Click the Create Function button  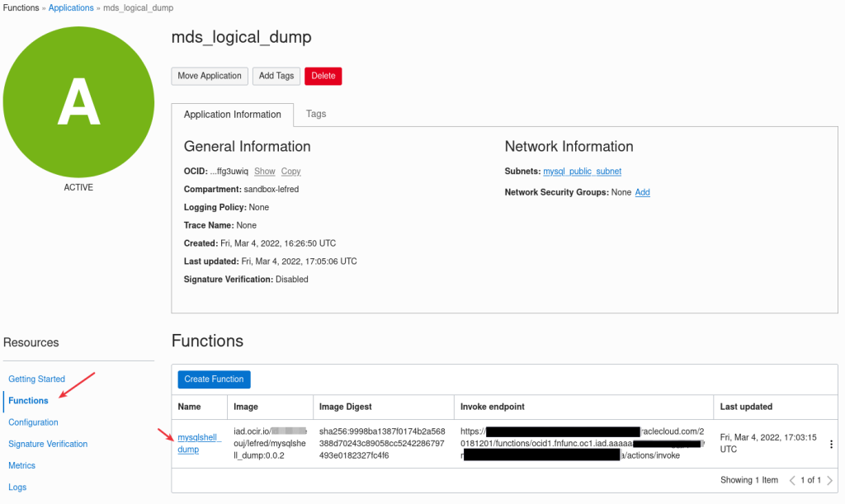click(x=214, y=379)
